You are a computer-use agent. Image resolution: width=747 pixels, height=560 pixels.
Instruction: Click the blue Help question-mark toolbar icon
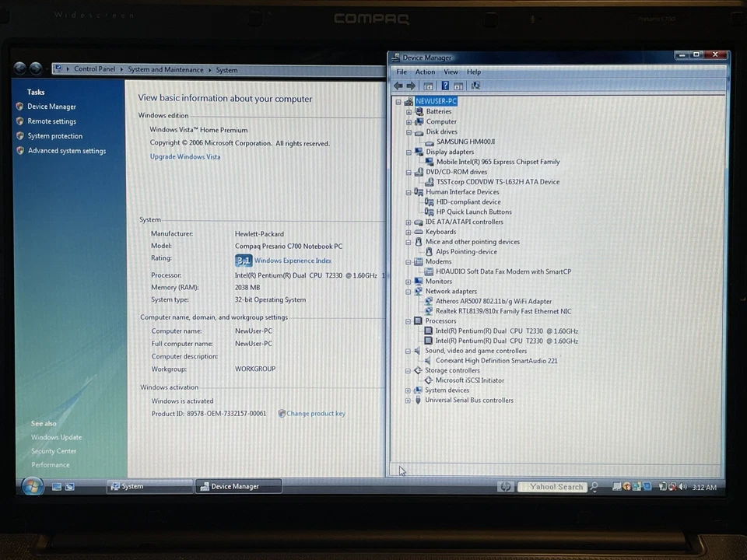point(445,86)
